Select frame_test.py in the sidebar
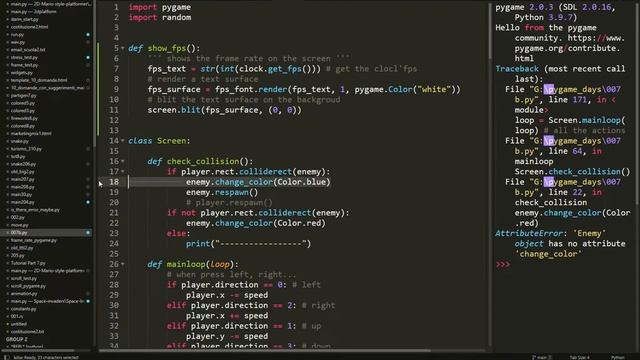This screenshot has height=360, width=640. pos(24,65)
